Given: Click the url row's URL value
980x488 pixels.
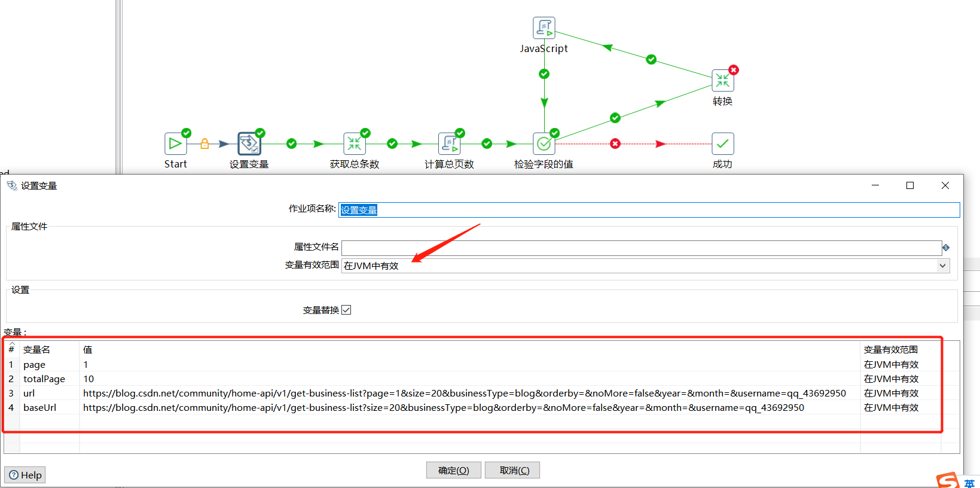Looking at the screenshot, I should [x=465, y=393].
